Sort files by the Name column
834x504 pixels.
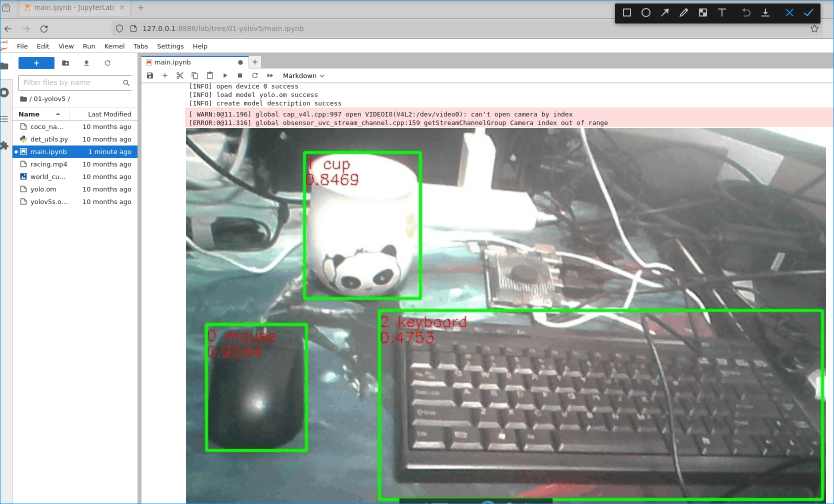point(29,114)
